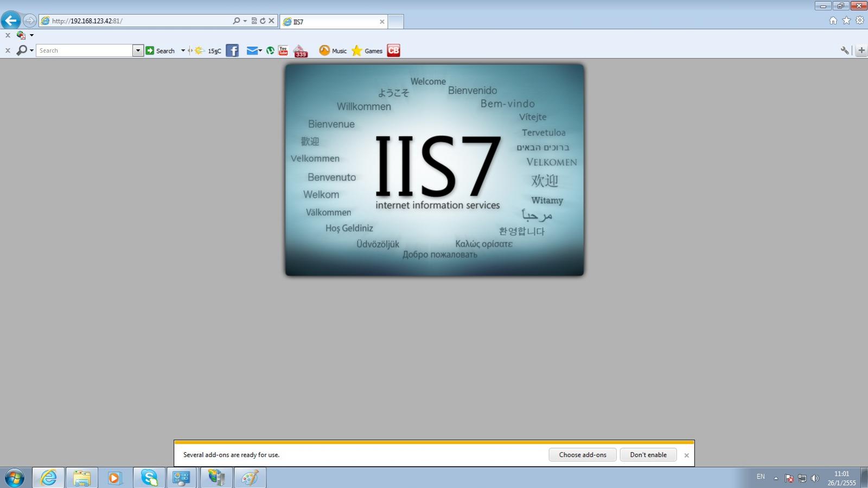Open the Games star toolbar button
This screenshot has height=488, width=868.
click(x=367, y=50)
